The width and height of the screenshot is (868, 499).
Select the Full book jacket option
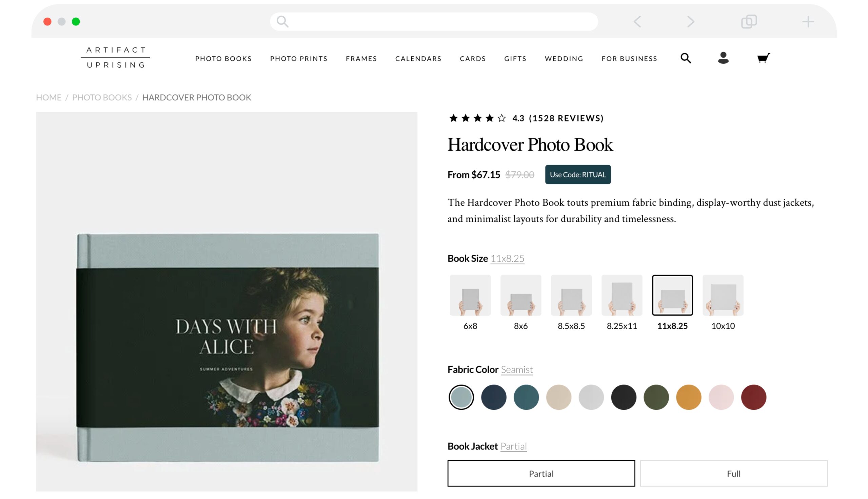pos(733,473)
